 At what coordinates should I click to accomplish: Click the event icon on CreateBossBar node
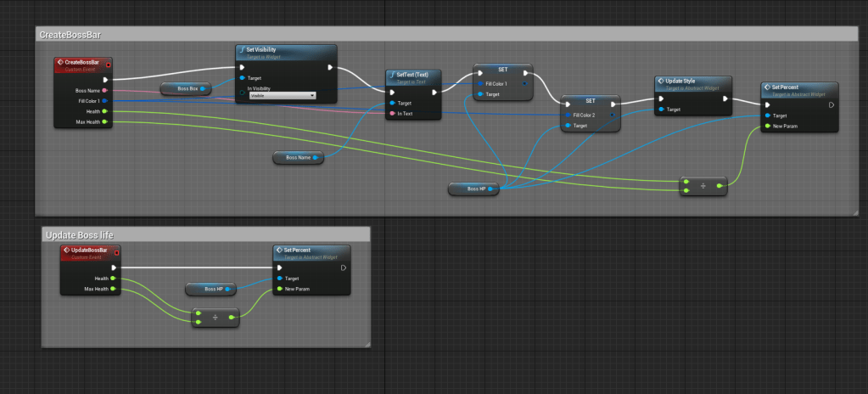tap(60, 64)
